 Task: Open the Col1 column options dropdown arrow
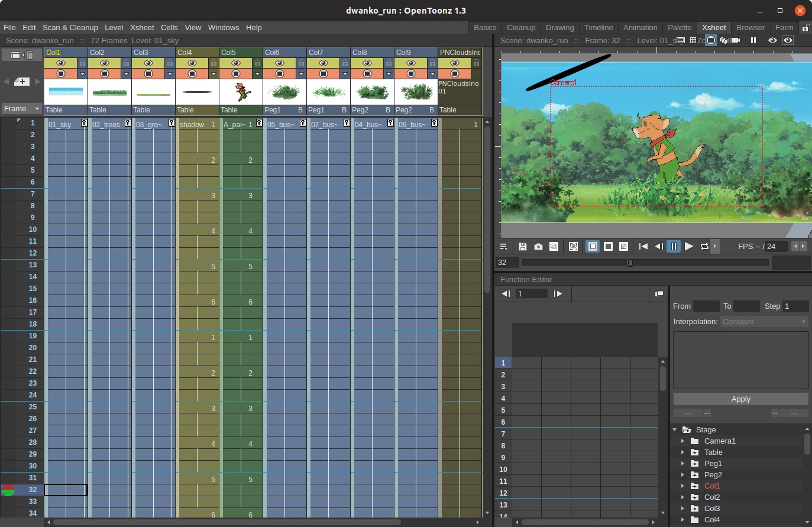tap(82, 74)
